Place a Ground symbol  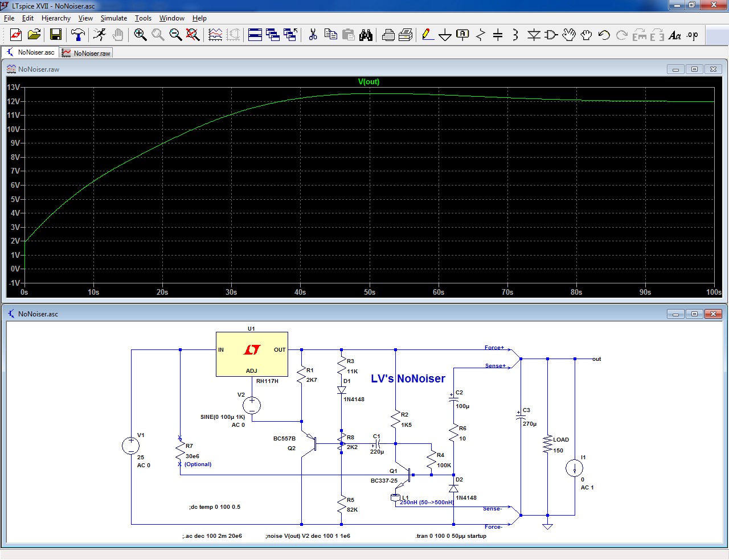pos(445,35)
